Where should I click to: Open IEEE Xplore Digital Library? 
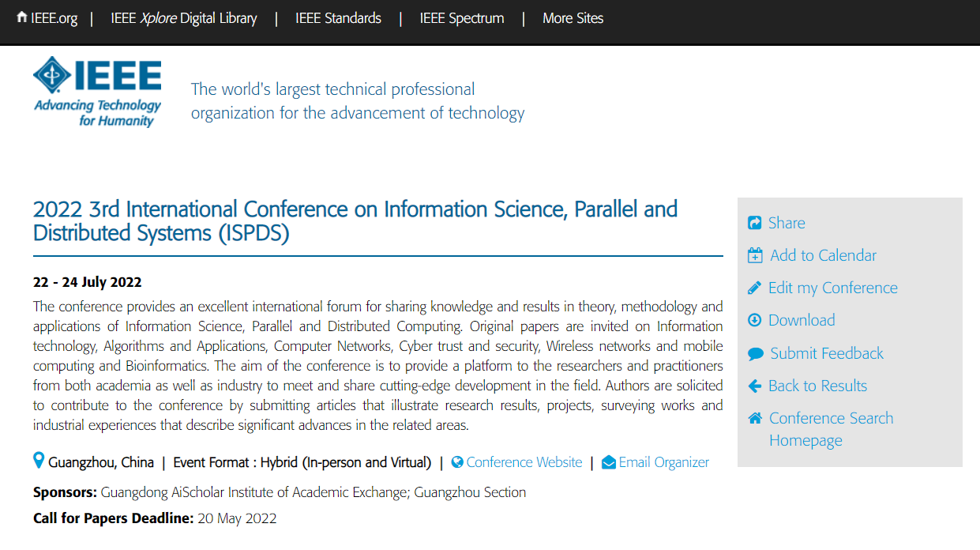pos(184,18)
